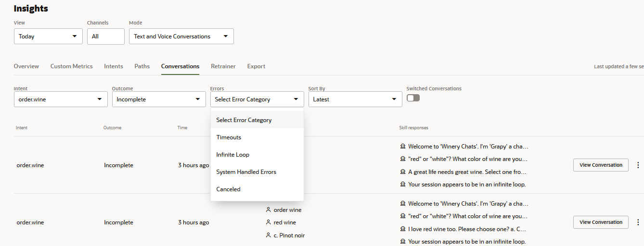
Task: Pick System Handled Errors option
Action: [246, 172]
